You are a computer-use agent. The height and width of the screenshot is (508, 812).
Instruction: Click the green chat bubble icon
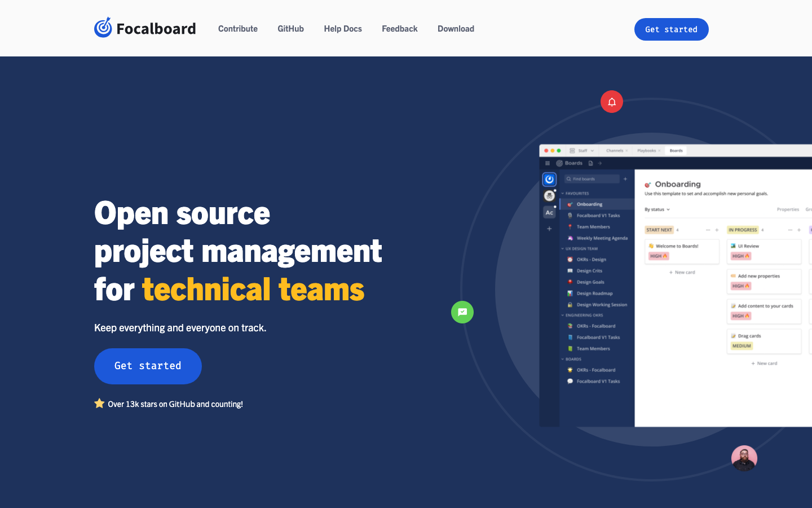(462, 312)
